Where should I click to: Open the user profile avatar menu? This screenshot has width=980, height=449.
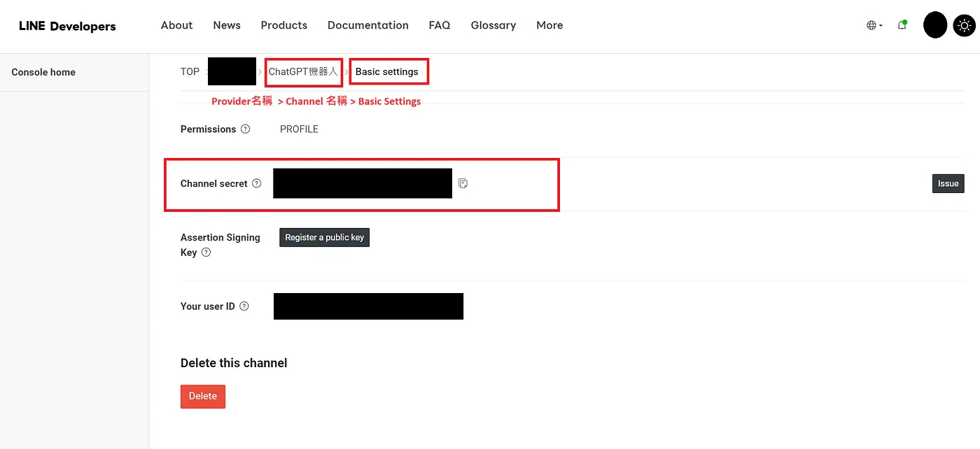coord(935,25)
